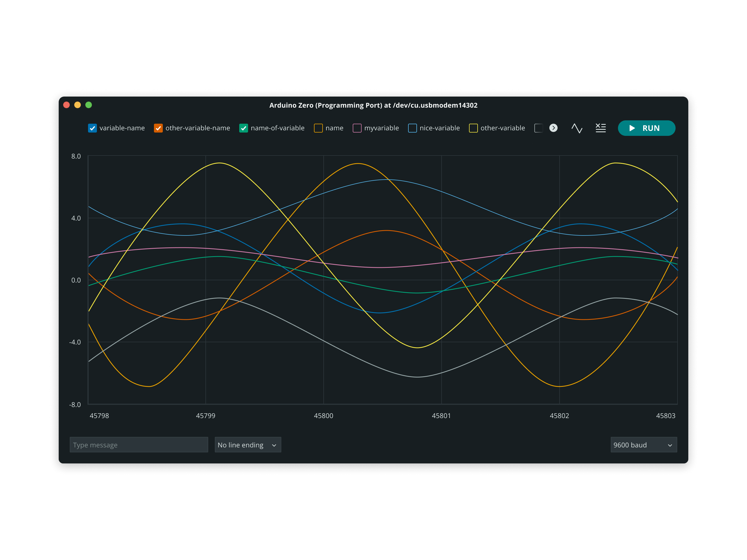747x560 pixels.
Task: Click the 45800 x-axis tick label
Action: tap(323, 416)
